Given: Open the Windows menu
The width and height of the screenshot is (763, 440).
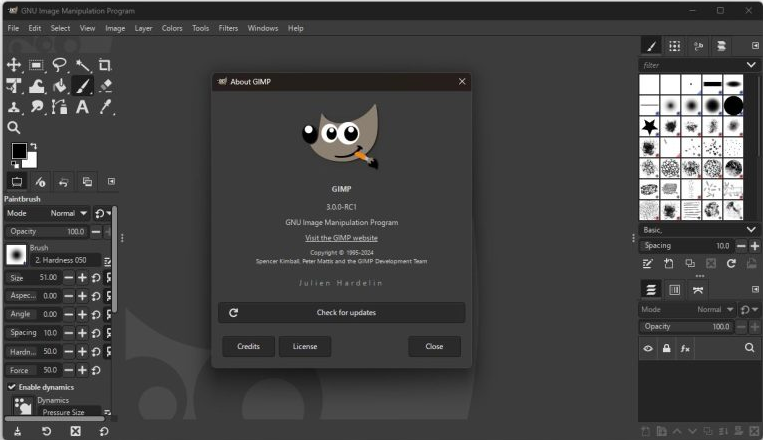Looking at the screenshot, I should pyautogui.click(x=263, y=28).
